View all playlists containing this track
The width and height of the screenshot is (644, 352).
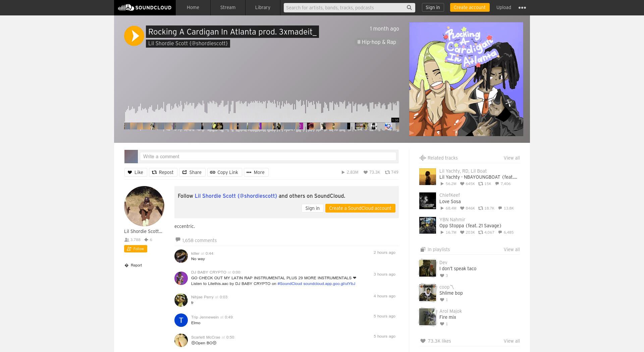(512, 249)
